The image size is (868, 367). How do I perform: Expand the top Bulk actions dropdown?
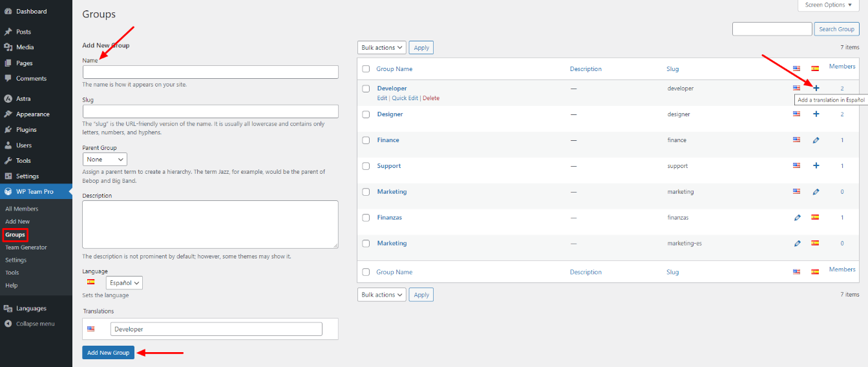tap(381, 48)
